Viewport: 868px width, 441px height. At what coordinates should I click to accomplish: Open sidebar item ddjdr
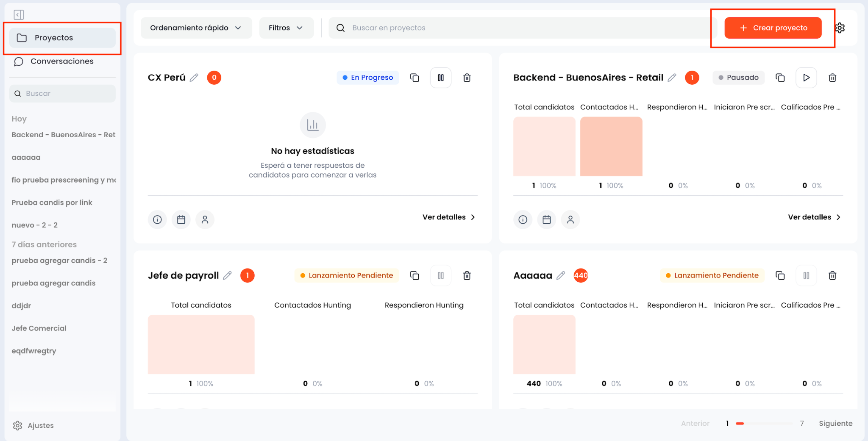[x=21, y=305]
